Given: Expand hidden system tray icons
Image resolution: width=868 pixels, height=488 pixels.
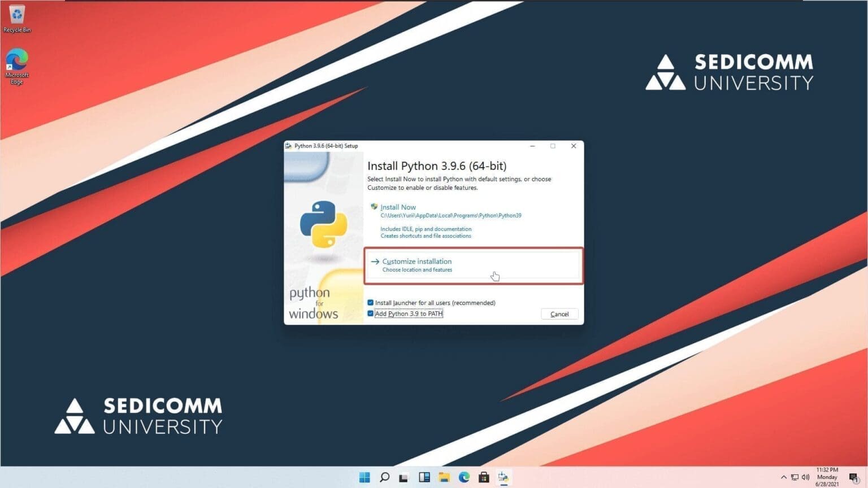Looking at the screenshot, I should [x=784, y=477].
